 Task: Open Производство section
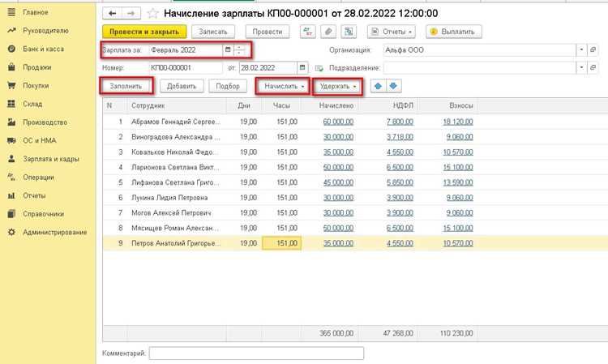pos(45,122)
